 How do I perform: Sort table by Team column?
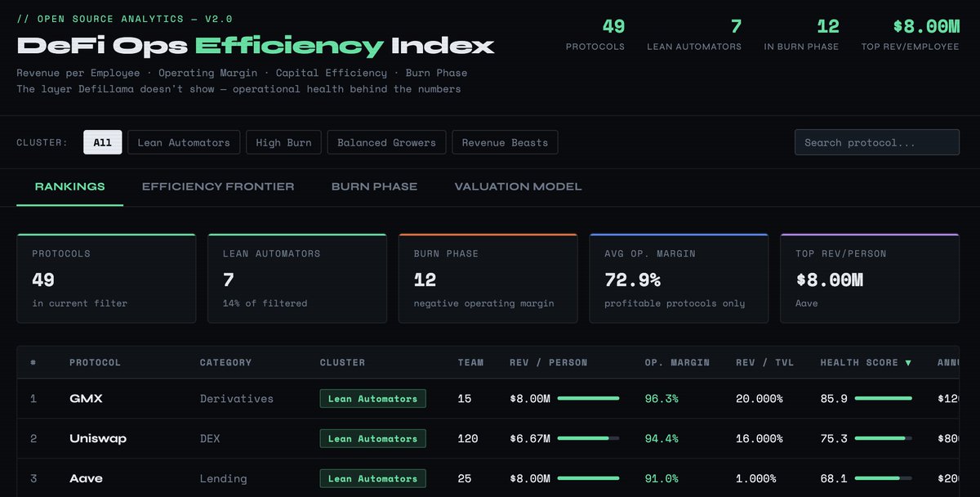click(x=470, y=362)
